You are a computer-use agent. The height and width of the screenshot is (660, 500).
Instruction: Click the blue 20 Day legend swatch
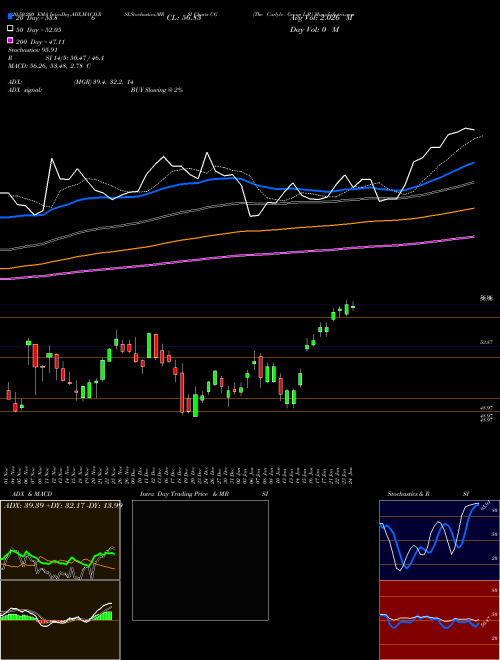pyautogui.click(x=10, y=17)
